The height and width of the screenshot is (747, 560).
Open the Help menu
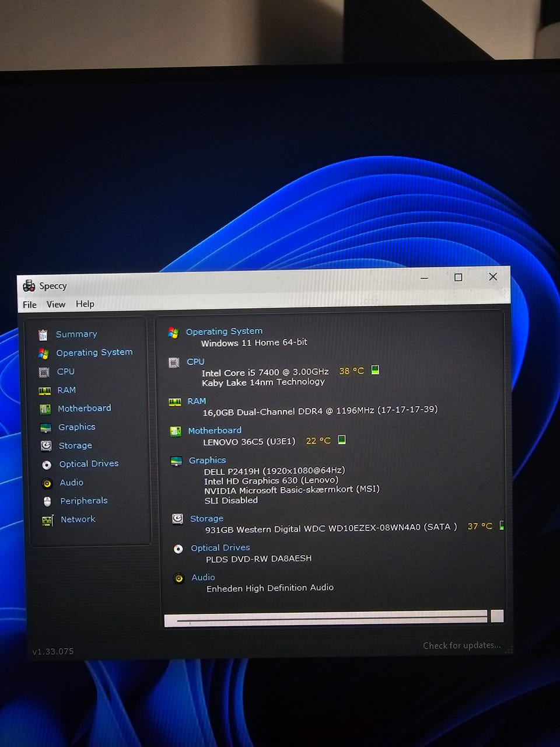(85, 304)
